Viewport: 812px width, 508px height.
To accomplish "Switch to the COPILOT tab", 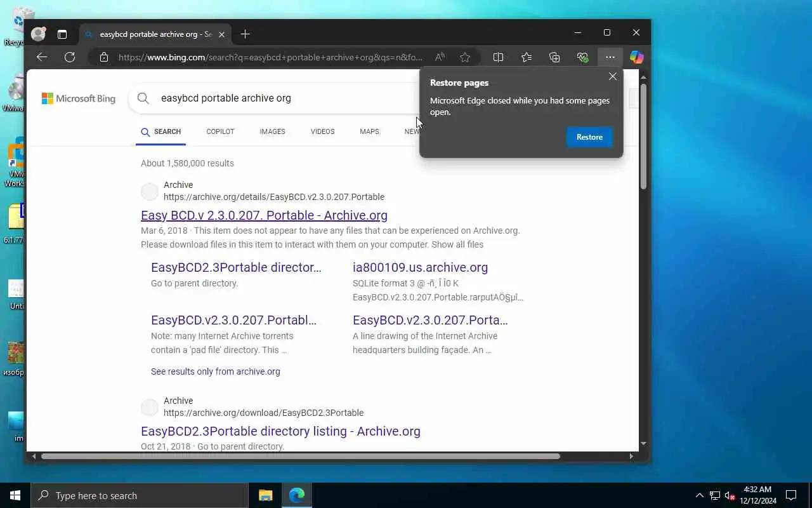I will (x=220, y=131).
